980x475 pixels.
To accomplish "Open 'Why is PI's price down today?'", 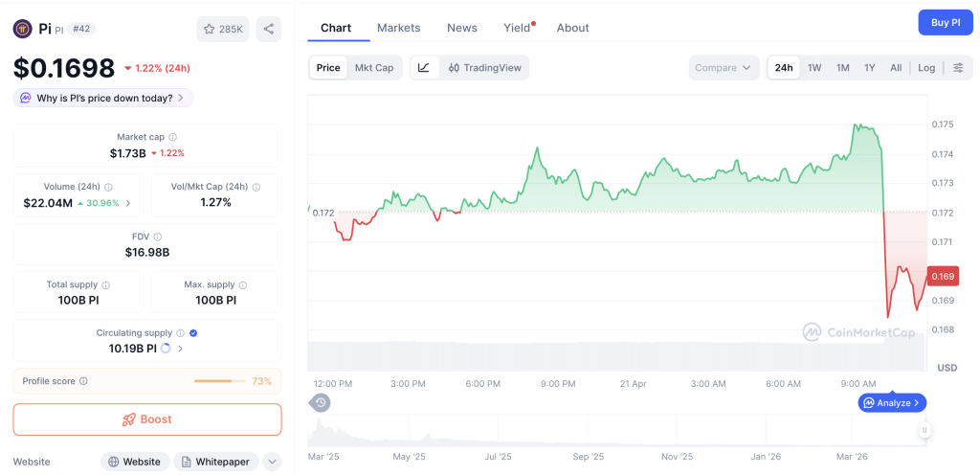I will pyautogui.click(x=103, y=98).
